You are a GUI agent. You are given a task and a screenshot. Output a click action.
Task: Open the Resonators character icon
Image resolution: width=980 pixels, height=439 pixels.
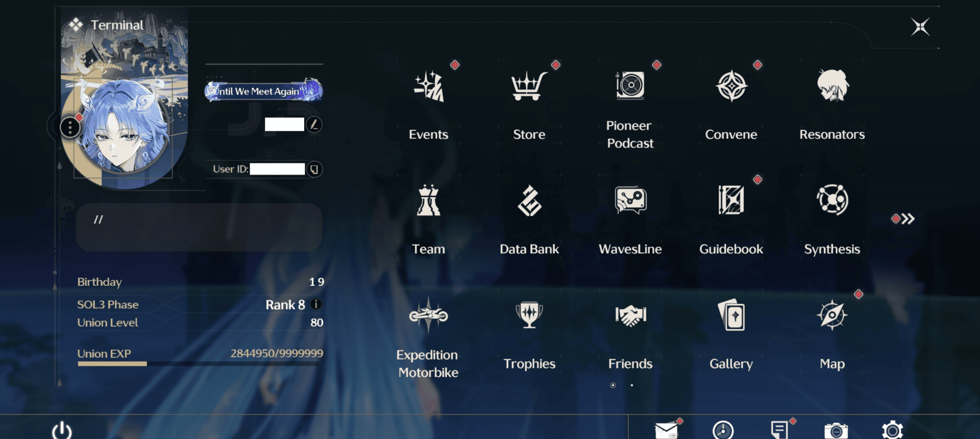point(832,85)
